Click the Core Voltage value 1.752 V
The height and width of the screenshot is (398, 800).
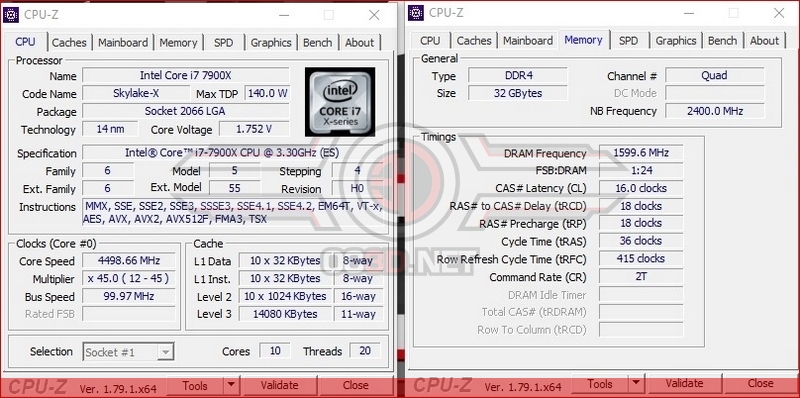[x=254, y=129]
